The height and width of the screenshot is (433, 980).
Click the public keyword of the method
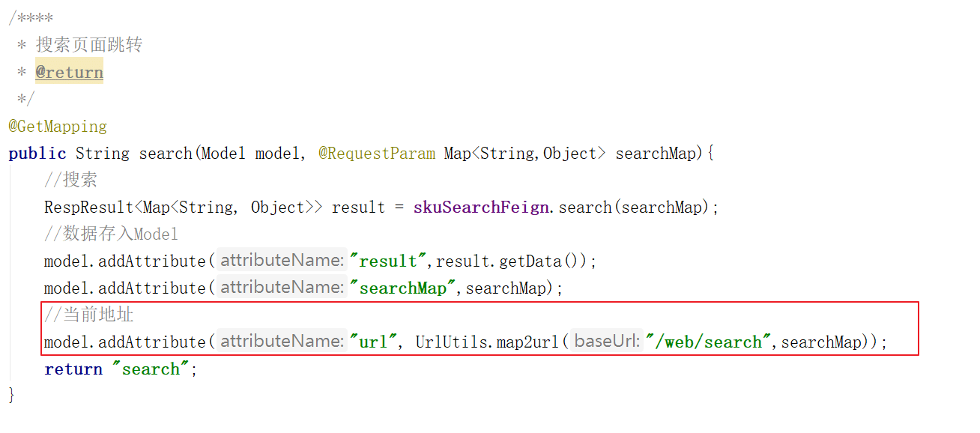point(37,154)
